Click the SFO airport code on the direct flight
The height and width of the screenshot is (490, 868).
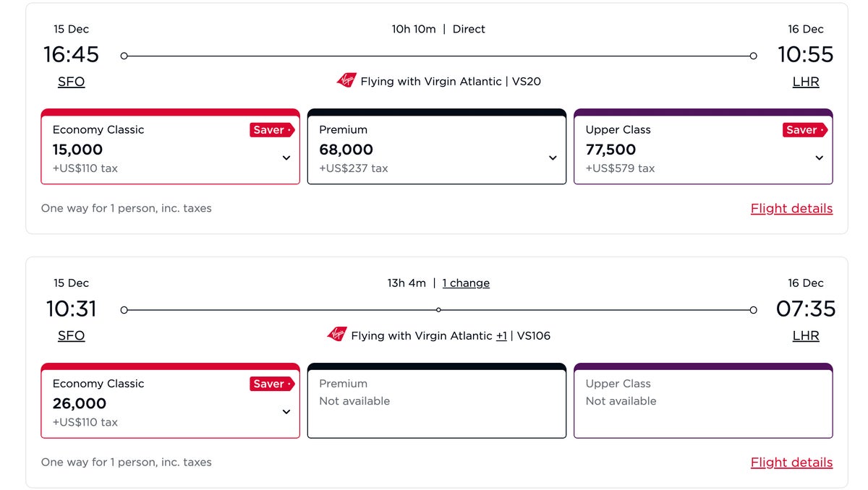[71, 81]
